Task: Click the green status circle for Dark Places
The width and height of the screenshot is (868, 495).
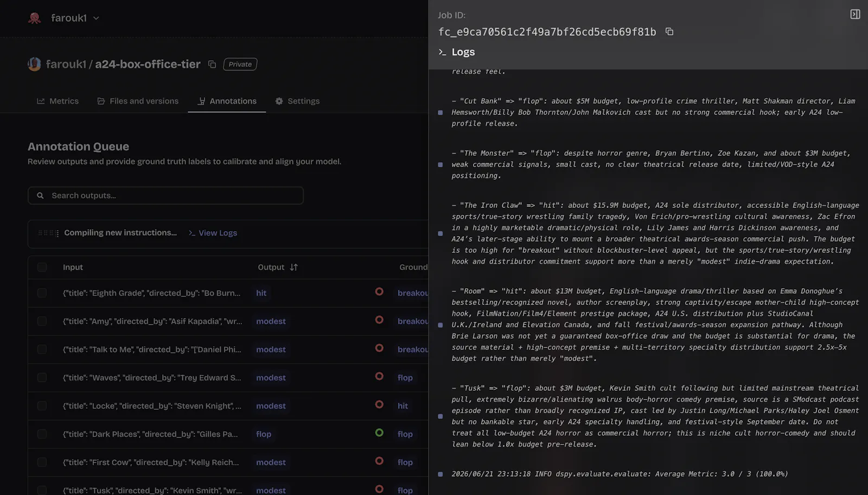Action: [379, 433]
